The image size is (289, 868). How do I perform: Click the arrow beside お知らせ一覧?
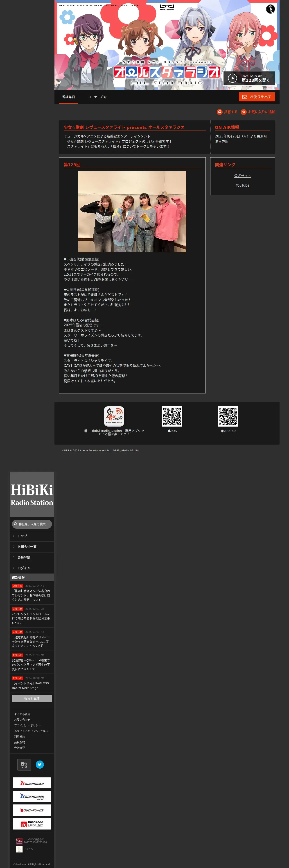tap(14, 546)
